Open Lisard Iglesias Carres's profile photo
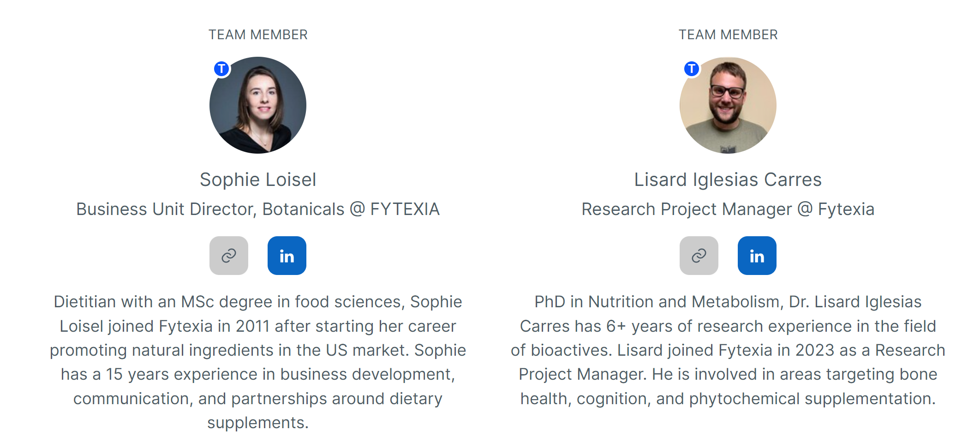This screenshot has height=442, width=980. tap(728, 105)
